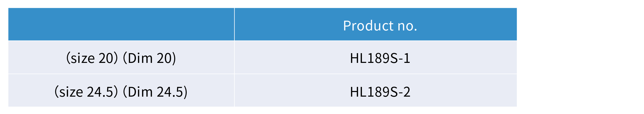
Task: Click the empty blue header cell
Action: coord(121,24)
